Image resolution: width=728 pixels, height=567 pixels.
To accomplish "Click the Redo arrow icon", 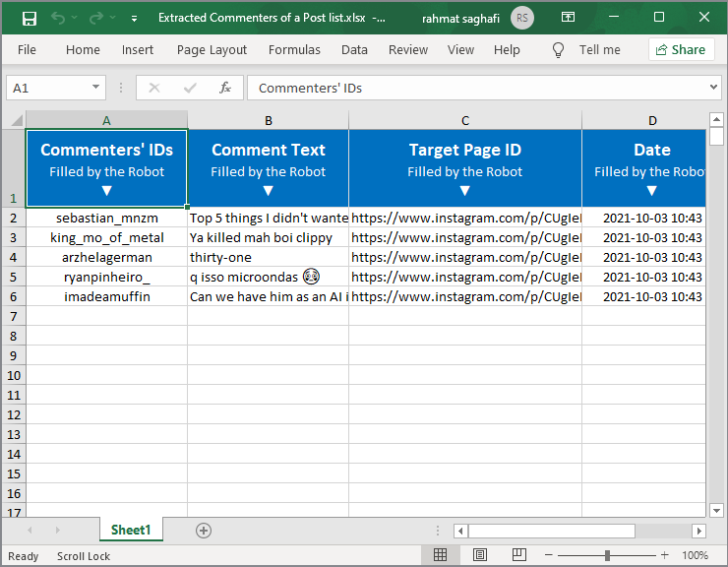I will pos(95,18).
